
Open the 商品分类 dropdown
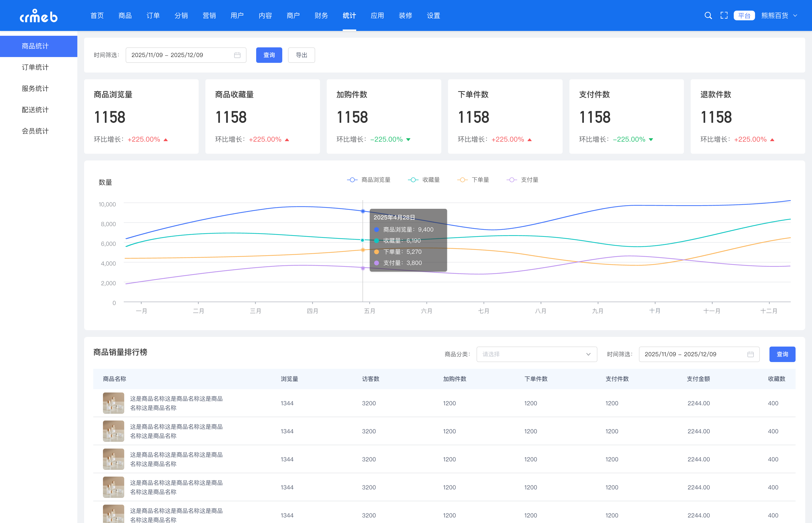[x=536, y=354]
